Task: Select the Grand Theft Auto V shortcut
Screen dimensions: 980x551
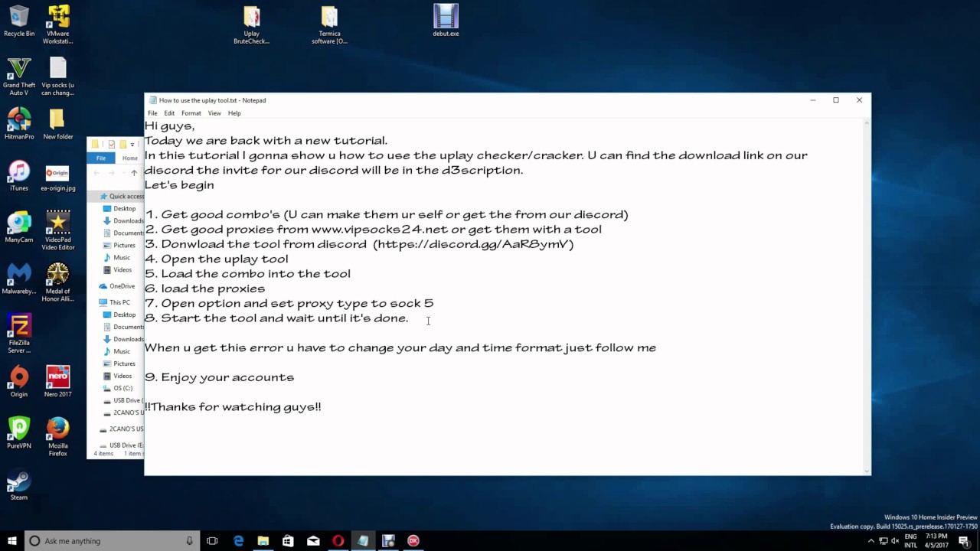Action: (x=19, y=77)
